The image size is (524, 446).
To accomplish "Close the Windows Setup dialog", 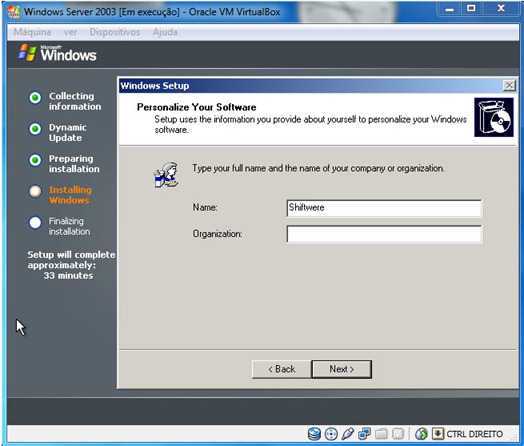I will 509,86.
